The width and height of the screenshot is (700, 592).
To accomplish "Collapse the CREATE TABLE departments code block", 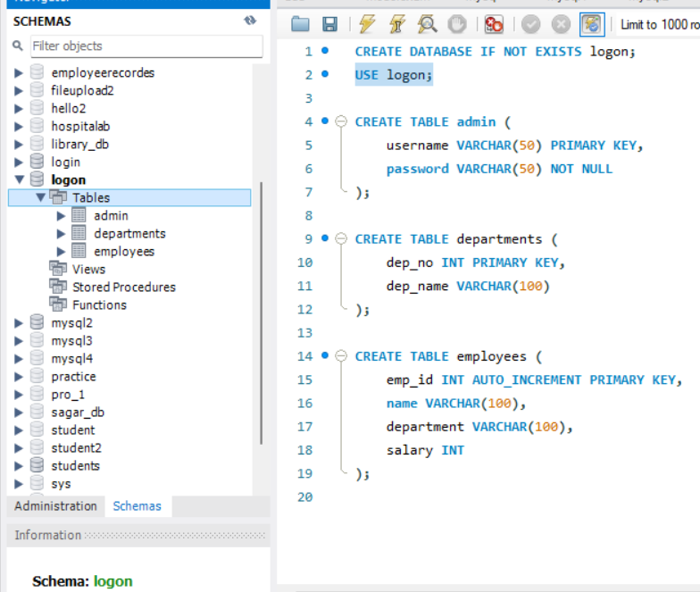I will [341, 239].
